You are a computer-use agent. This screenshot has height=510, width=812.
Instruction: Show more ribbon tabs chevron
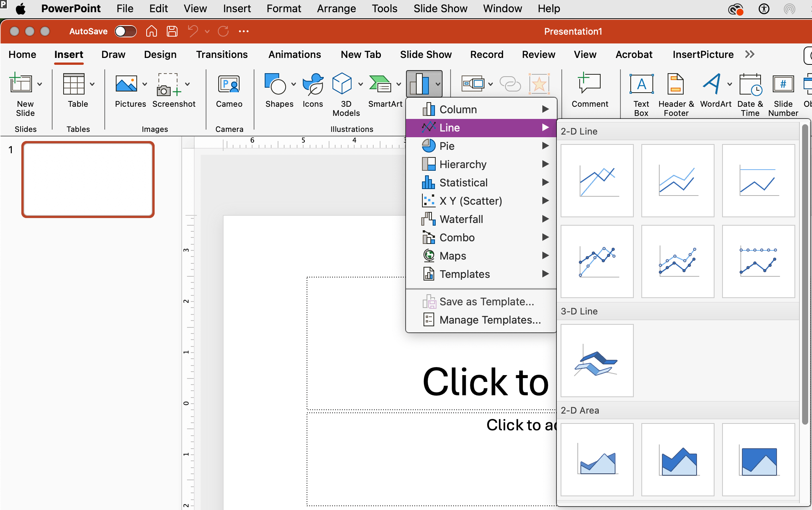750,55
